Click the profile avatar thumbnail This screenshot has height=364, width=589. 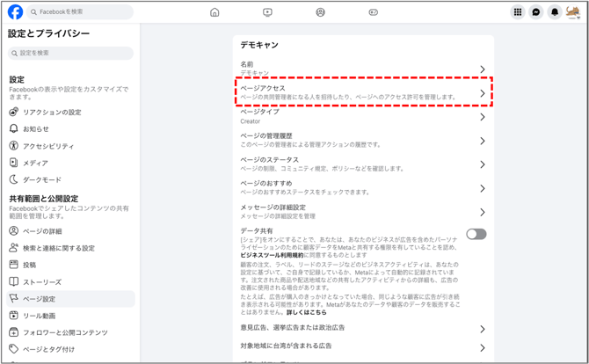point(573,12)
